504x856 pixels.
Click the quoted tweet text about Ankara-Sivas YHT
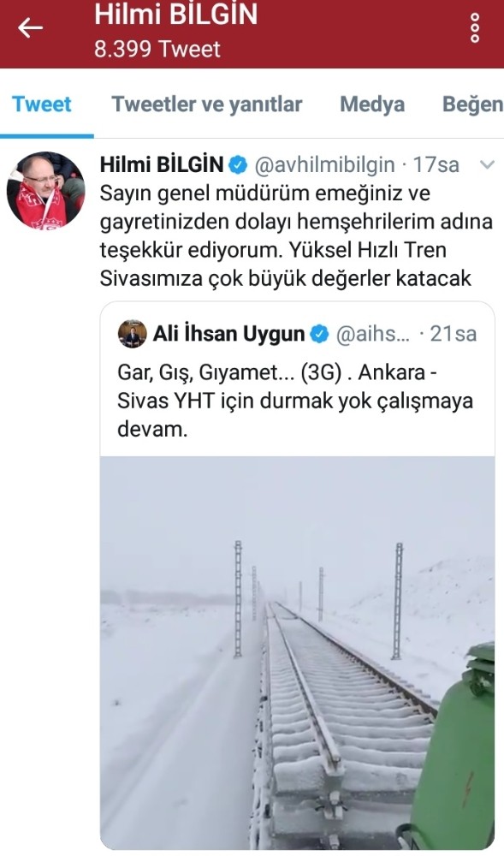click(x=295, y=401)
